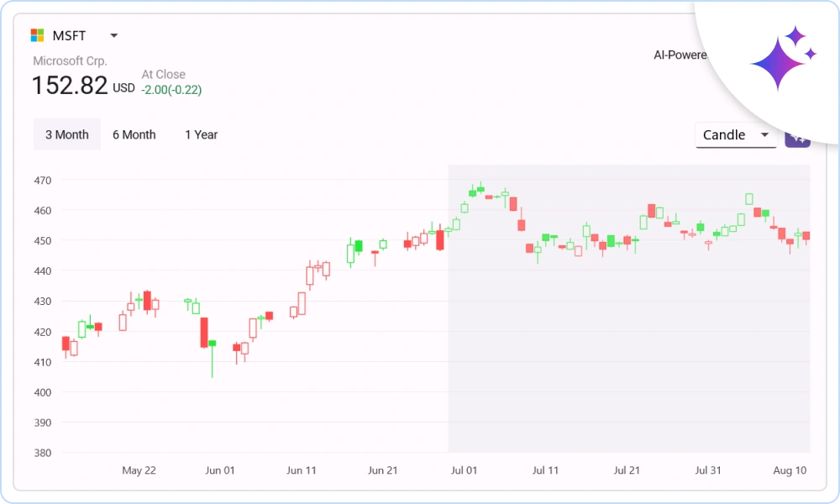Click the Microsoft logo beside MSFT
Screen dimensions: 840x504
[x=37, y=35]
